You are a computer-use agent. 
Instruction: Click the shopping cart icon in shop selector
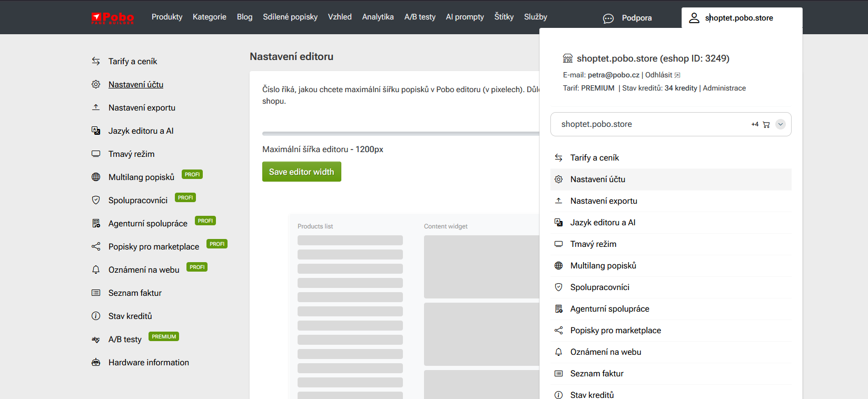point(766,125)
